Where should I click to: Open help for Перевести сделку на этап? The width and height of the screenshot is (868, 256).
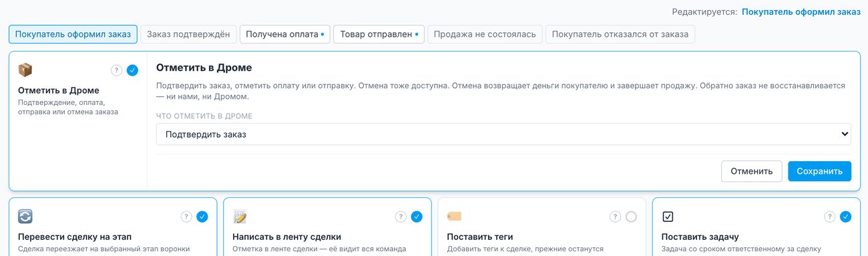click(x=186, y=217)
